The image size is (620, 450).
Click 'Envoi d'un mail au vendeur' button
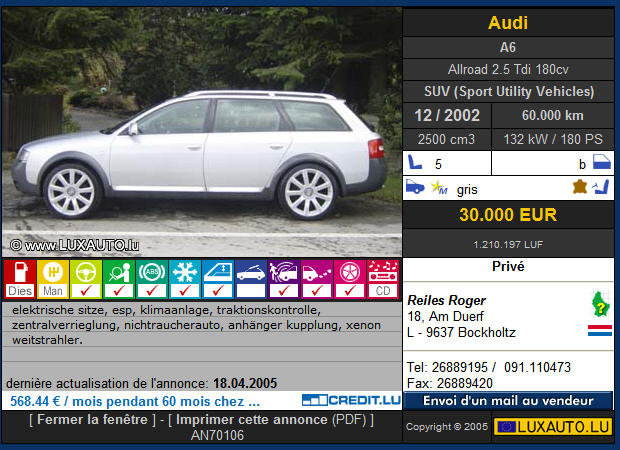tap(507, 400)
